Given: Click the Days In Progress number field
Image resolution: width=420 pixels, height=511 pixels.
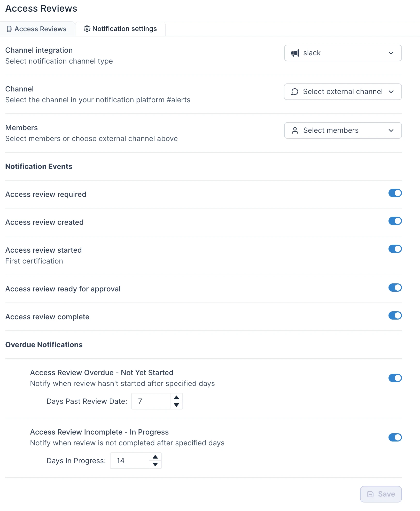Looking at the screenshot, I should [x=130, y=461].
